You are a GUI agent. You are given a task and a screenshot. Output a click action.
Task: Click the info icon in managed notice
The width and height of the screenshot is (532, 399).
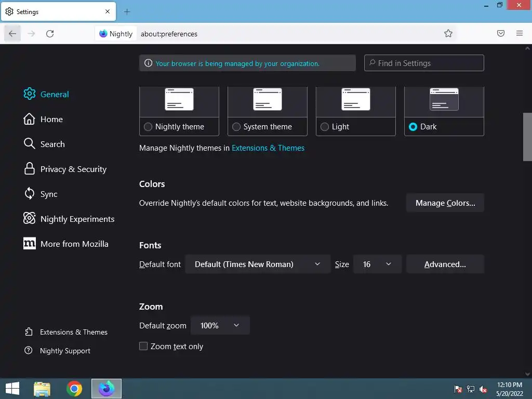(148, 63)
